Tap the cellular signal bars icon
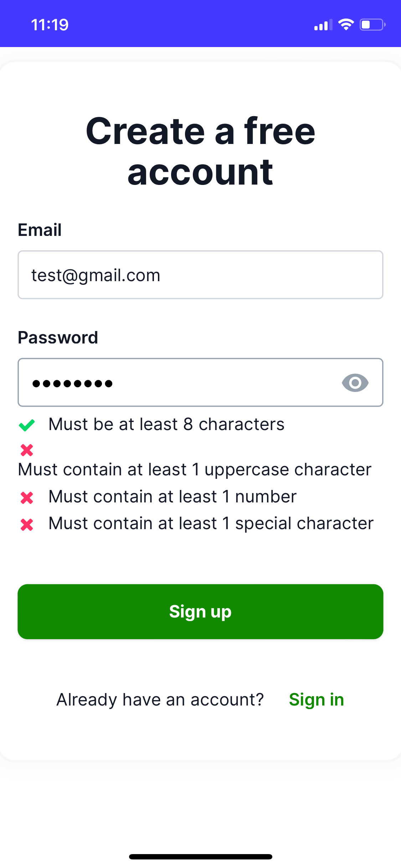401x868 pixels. point(323,25)
